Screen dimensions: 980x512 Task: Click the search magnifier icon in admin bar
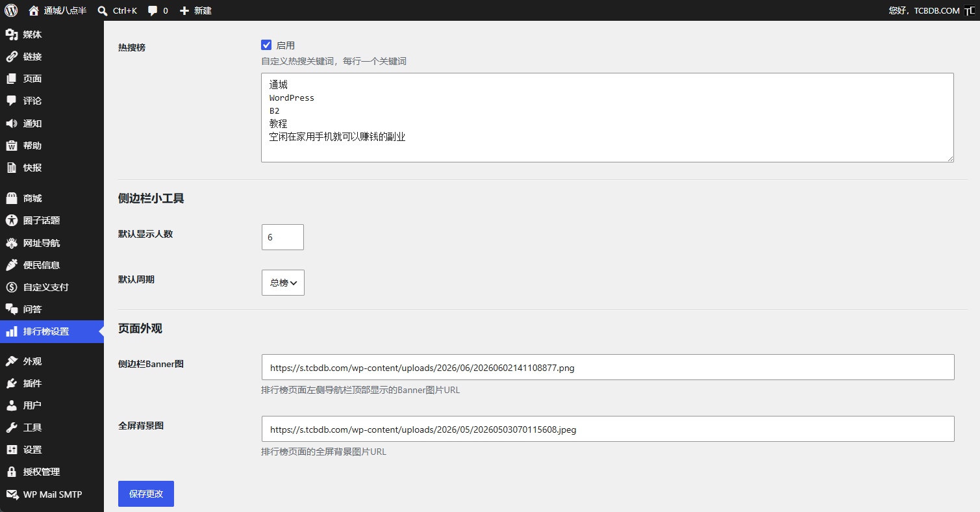(103, 10)
